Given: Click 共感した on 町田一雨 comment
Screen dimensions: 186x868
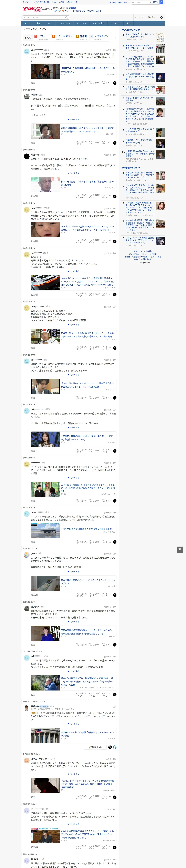Looking at the screenshot, I should tap(81, 196).
